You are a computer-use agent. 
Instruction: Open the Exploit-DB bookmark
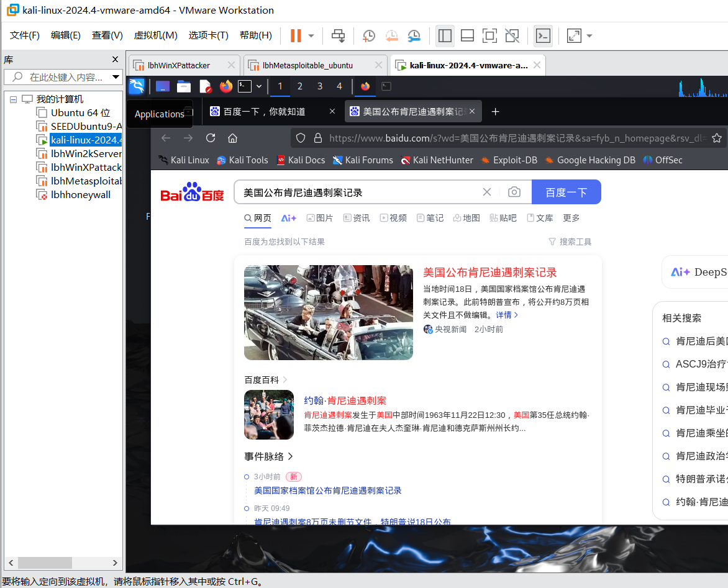coord(509,160)
